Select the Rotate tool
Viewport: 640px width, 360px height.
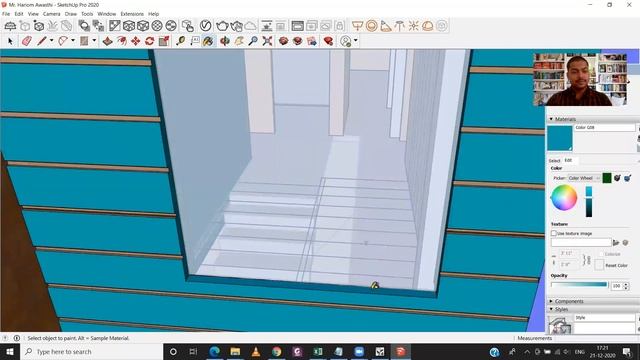149,41
